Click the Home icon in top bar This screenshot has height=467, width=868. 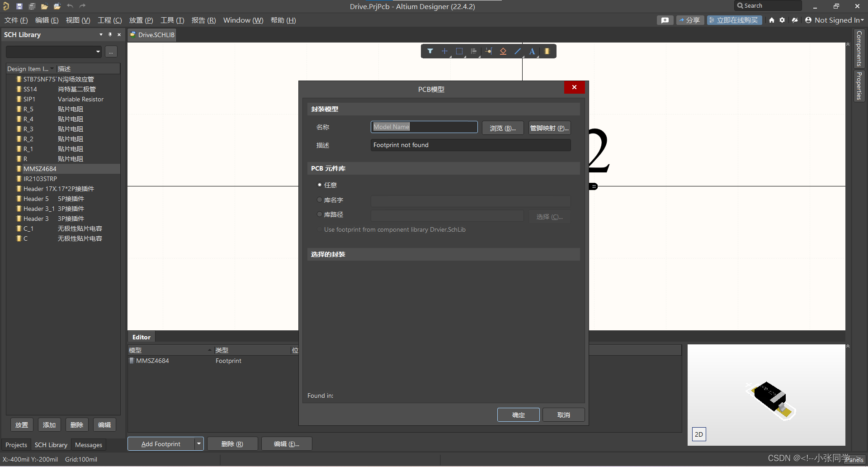pyautogui.click(x=772, y=20)
